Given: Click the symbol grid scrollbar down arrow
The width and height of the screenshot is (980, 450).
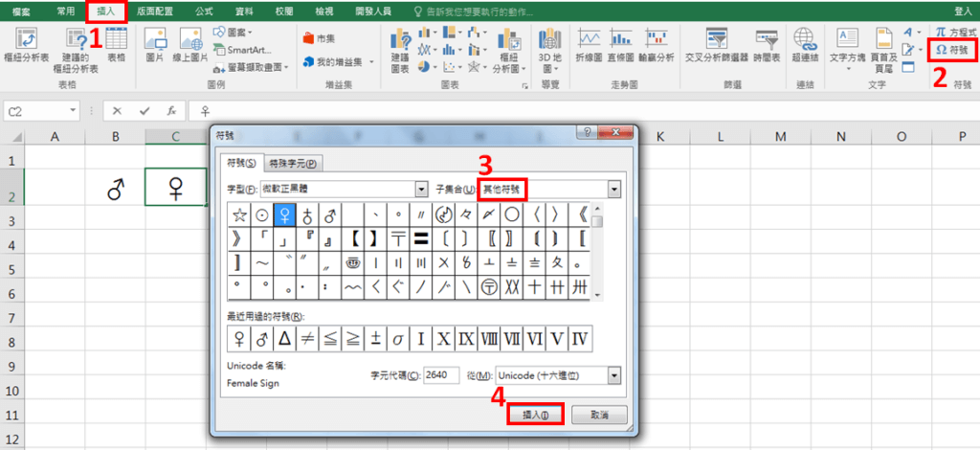Looking at the screenshot, I should coord(597,294).
